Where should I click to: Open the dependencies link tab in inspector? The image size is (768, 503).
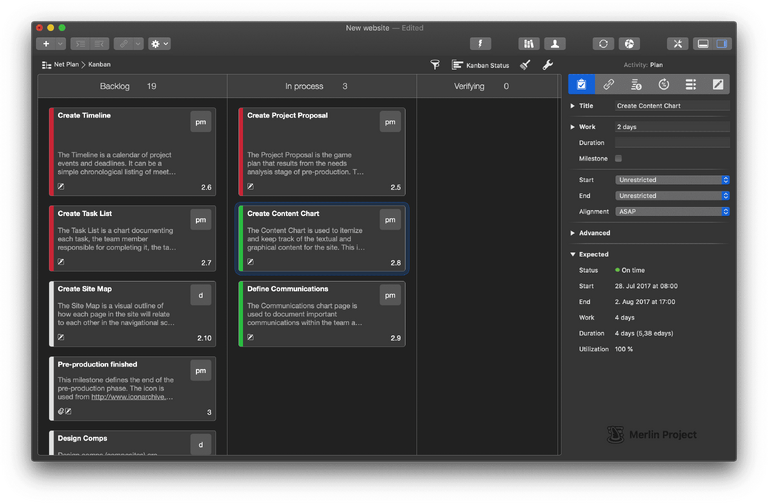point(609,85)
